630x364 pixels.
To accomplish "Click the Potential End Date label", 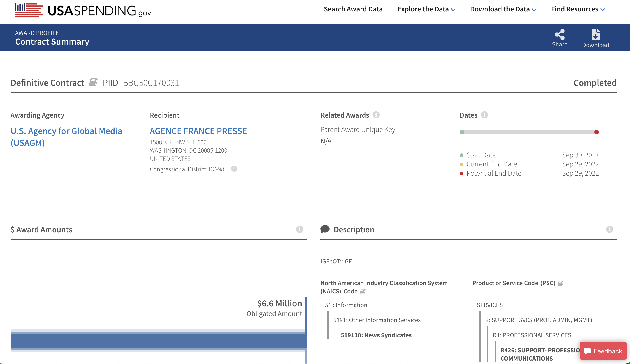I will point(494,173).
